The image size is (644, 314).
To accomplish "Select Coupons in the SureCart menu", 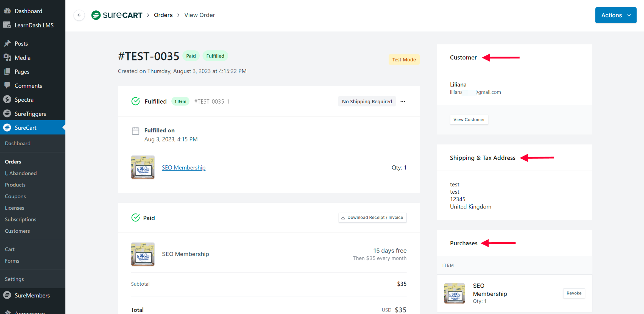I will [x=15, y=196].
